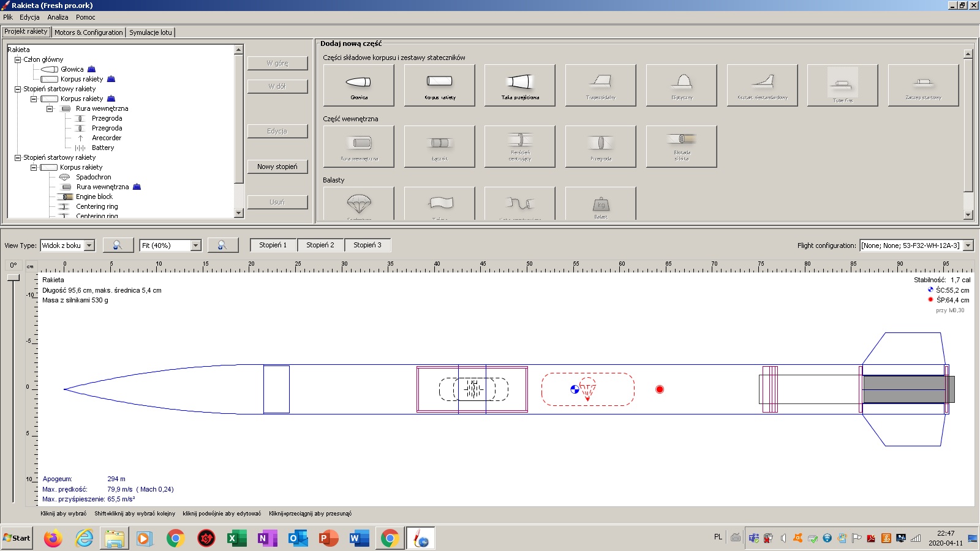This screenshot has height=551, width=980.
Task: Add a Korpus rakiety body tube
Action: [x=440, y=85]
